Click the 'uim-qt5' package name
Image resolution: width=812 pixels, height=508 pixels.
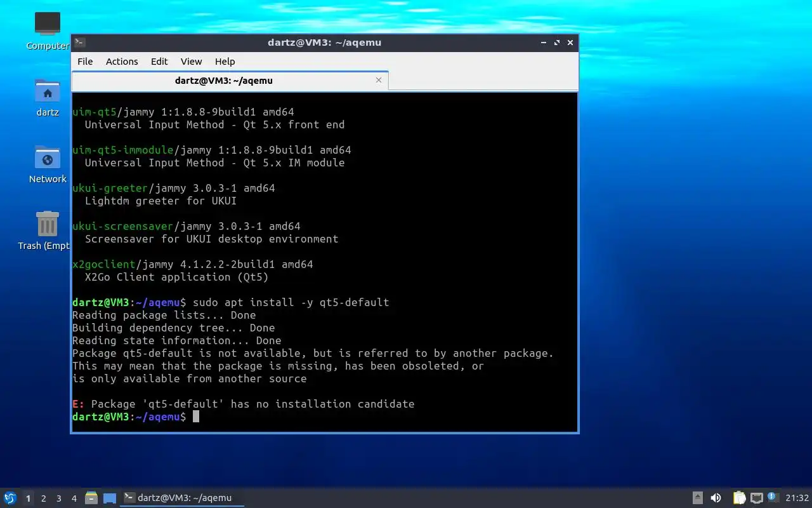point(95,112)
